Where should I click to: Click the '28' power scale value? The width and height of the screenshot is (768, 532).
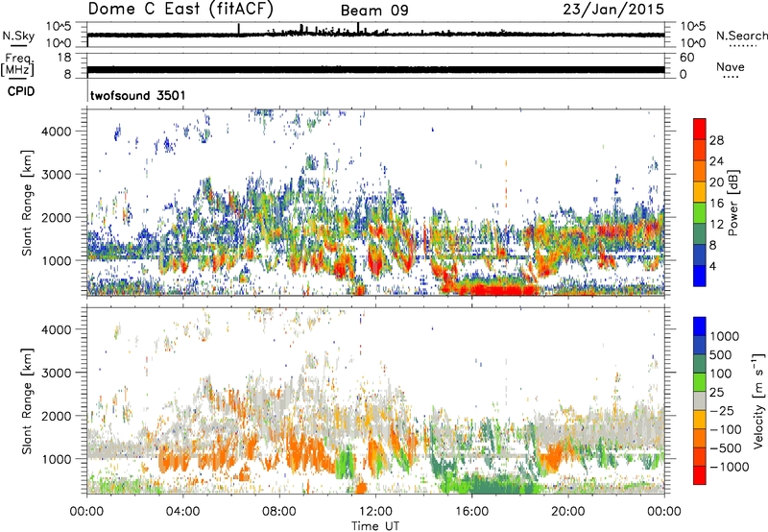[716, 140]
